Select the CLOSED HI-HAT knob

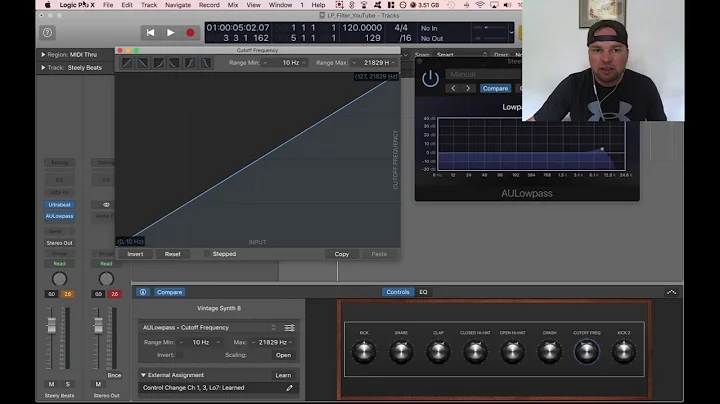coord(475,352)
